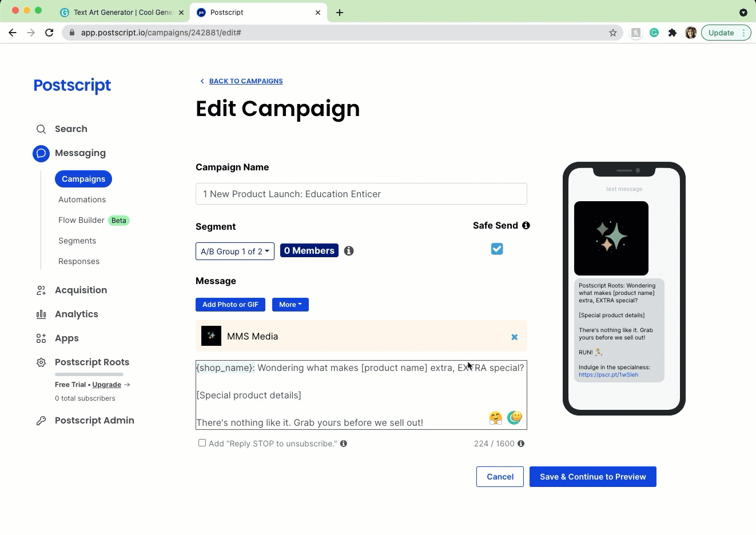756x535 pixels.
Task: Click the Upgrade link
Action: [107, 385]
